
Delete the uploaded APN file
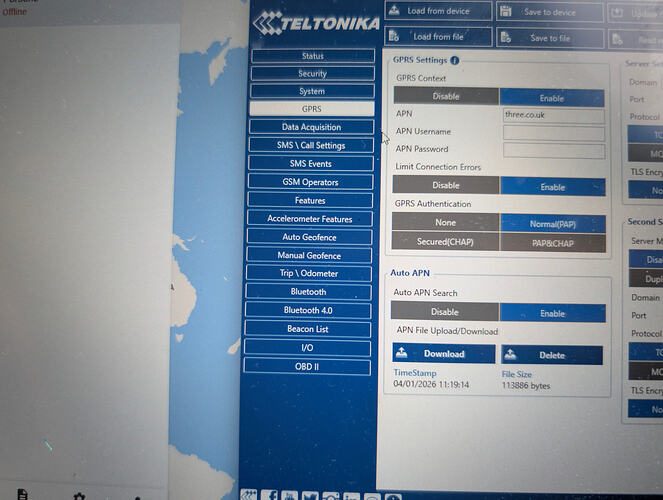pos(551,355)
